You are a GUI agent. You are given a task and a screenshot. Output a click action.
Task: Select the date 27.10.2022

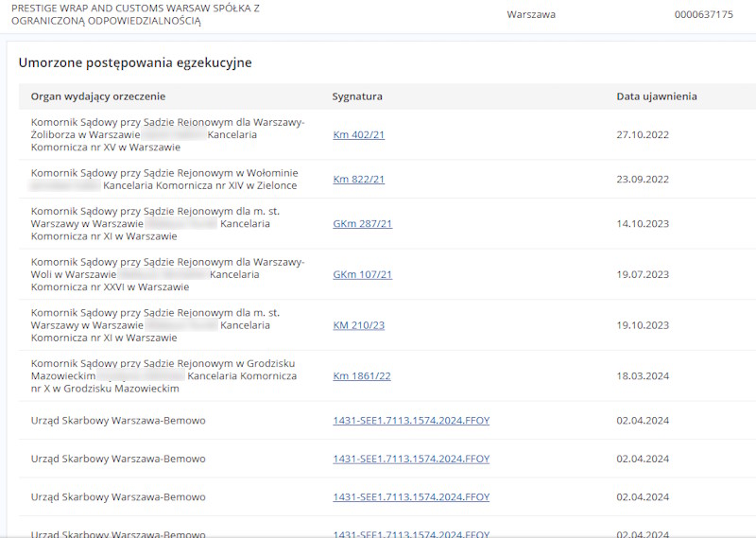click(x=643, y=135)
